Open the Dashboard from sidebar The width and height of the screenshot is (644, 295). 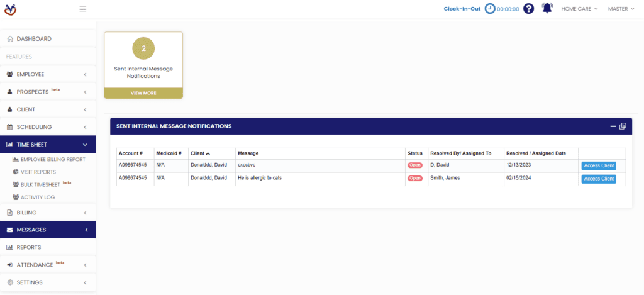point(34,39)
